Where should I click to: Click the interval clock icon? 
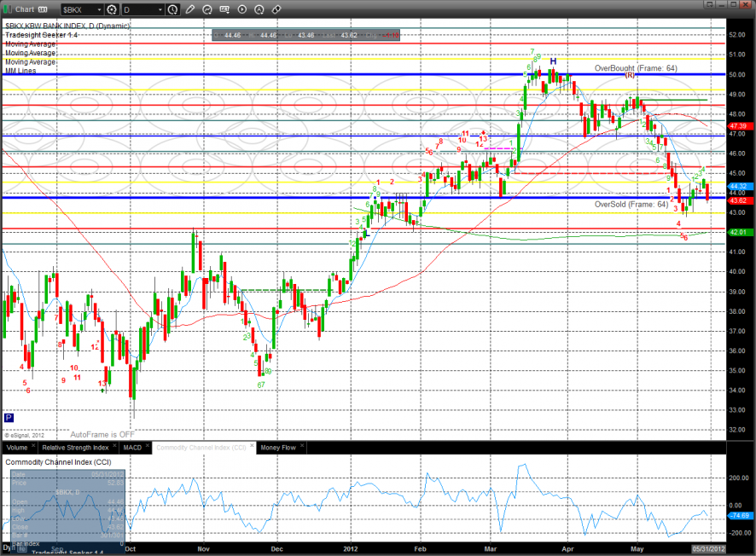[x=174, y=9]
